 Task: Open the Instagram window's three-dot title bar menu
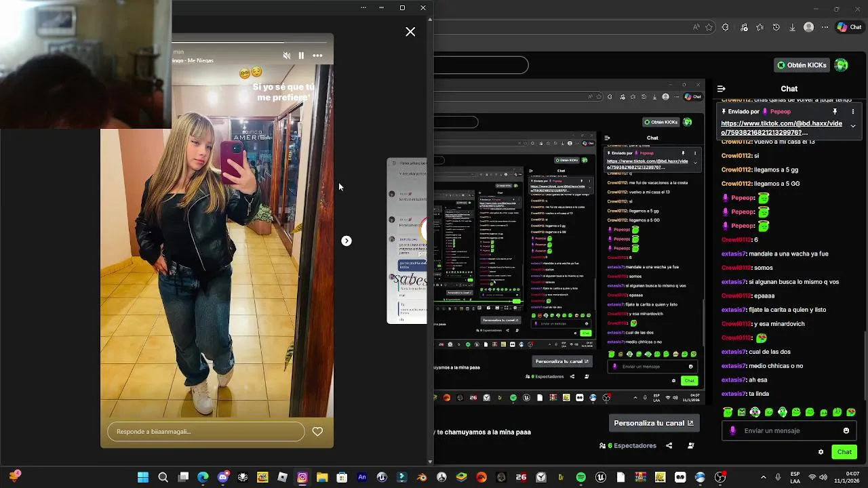click(x=363, y=7)
